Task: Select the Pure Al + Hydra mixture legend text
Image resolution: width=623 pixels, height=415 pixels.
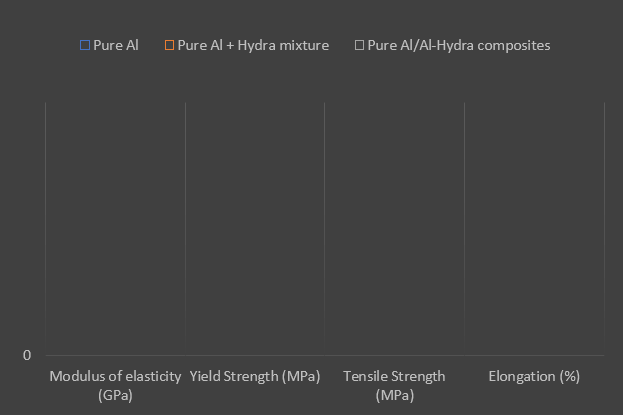Action: (253, 45)
